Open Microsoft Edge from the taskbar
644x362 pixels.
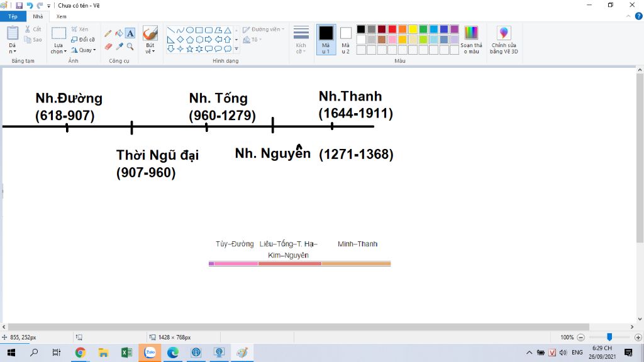pyautogui.click(x=173, y=353)
